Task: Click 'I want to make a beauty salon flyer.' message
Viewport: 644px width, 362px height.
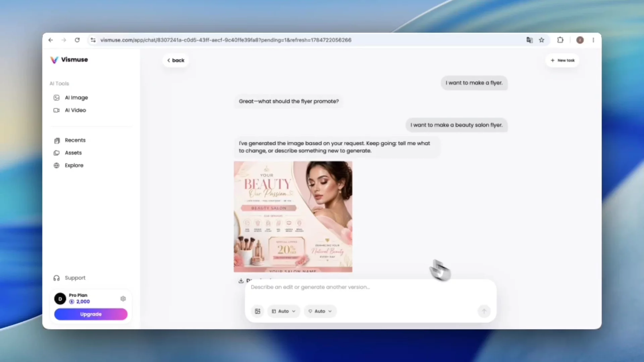Action: [457, 125]
